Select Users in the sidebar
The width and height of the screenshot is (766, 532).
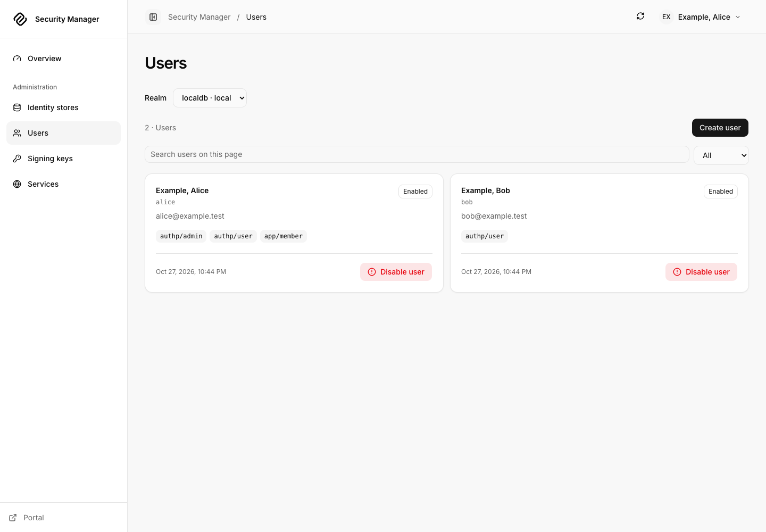tap(63, 133)
